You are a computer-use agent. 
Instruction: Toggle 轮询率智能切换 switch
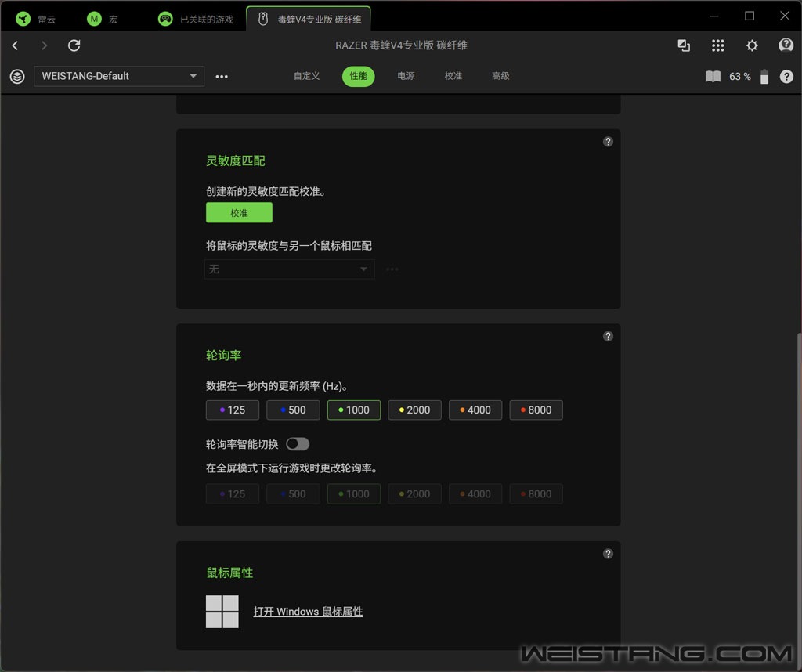click(298, 444)
